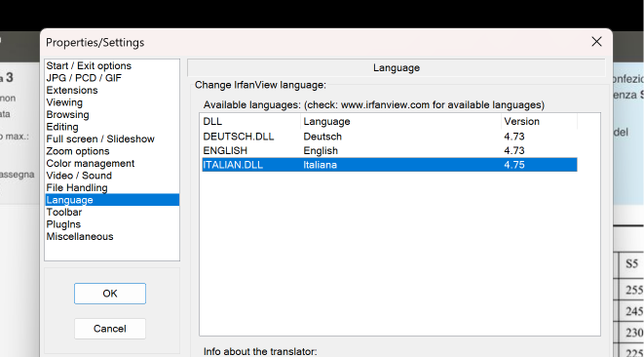Click version 4.73 in Deutsch row
Screen dimensions: 644x357
coord(514,137)
